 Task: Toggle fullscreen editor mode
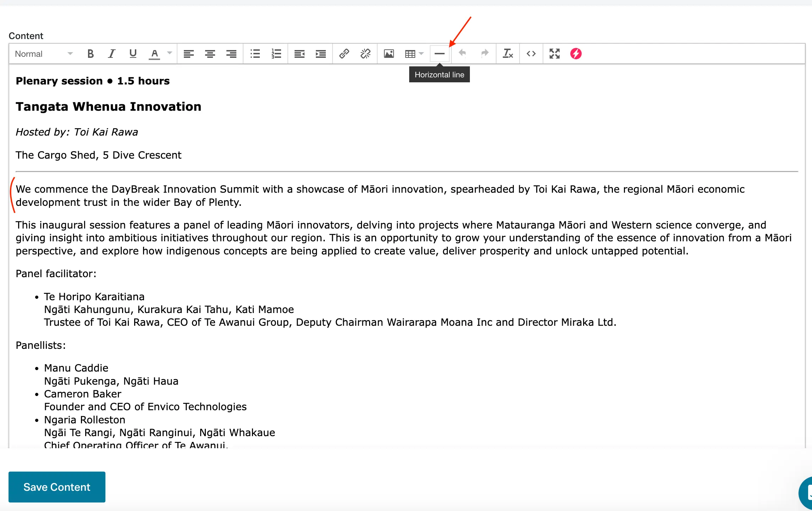554,54
